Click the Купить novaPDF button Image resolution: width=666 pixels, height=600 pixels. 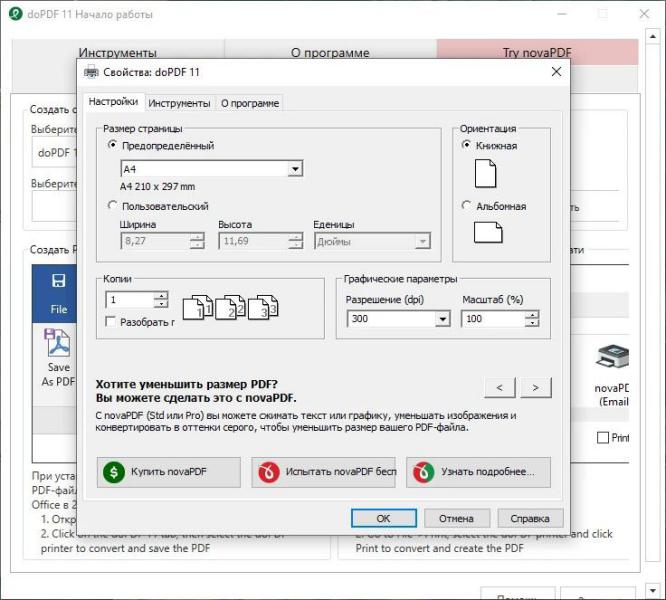(169, 472)
